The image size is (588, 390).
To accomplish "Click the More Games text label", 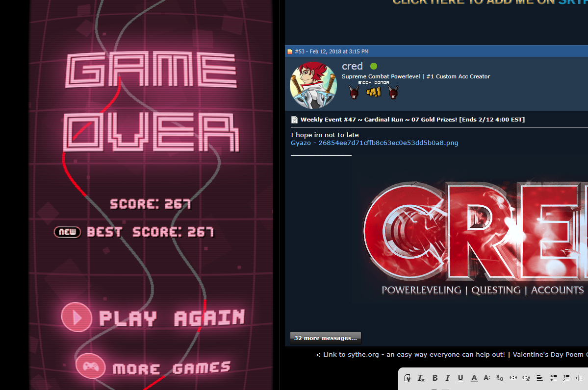I will tap(171, 368).
